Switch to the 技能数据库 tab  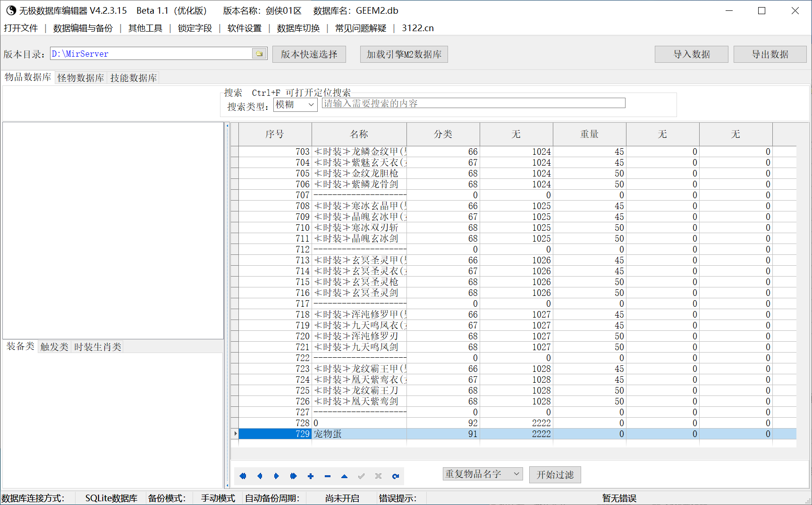[x=134, y=78]
